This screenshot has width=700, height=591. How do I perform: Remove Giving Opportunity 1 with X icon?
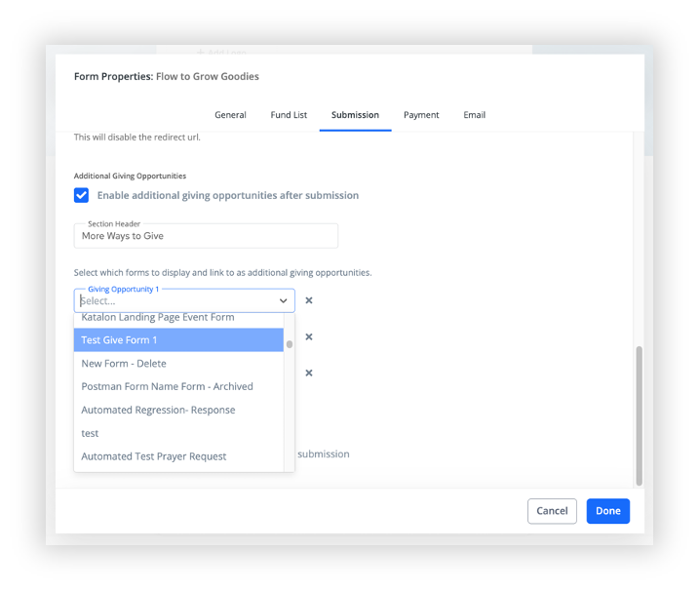[x=308, y=300]
